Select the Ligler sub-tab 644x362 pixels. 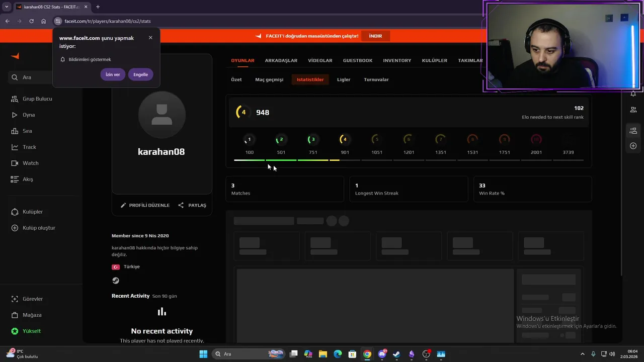pos(344,79)
